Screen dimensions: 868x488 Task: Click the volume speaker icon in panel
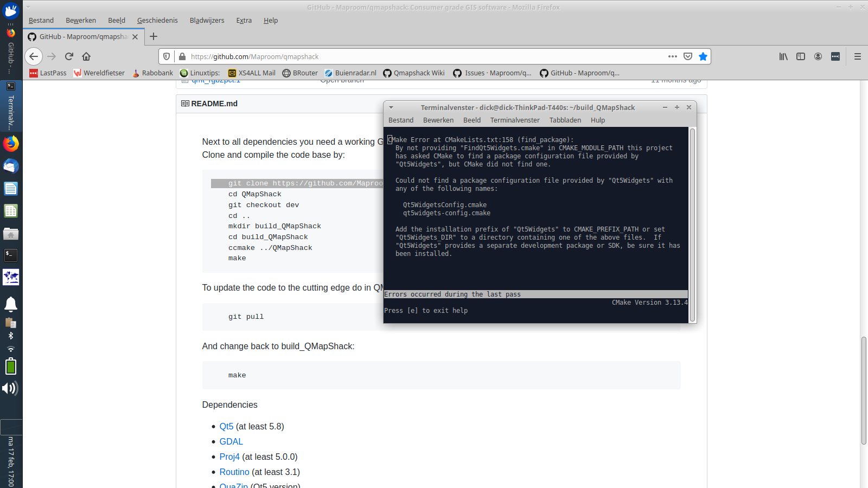[x=10, y=388]
